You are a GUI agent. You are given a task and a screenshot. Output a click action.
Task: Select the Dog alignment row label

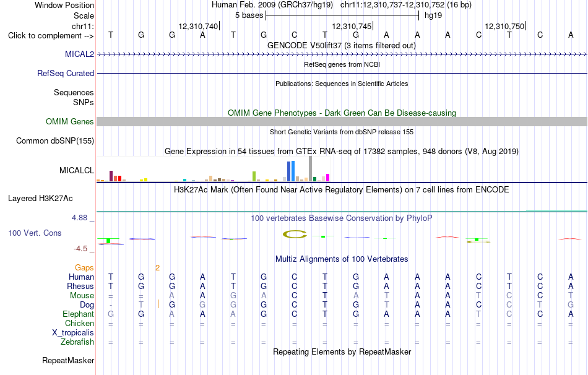(x=87, y=305)
